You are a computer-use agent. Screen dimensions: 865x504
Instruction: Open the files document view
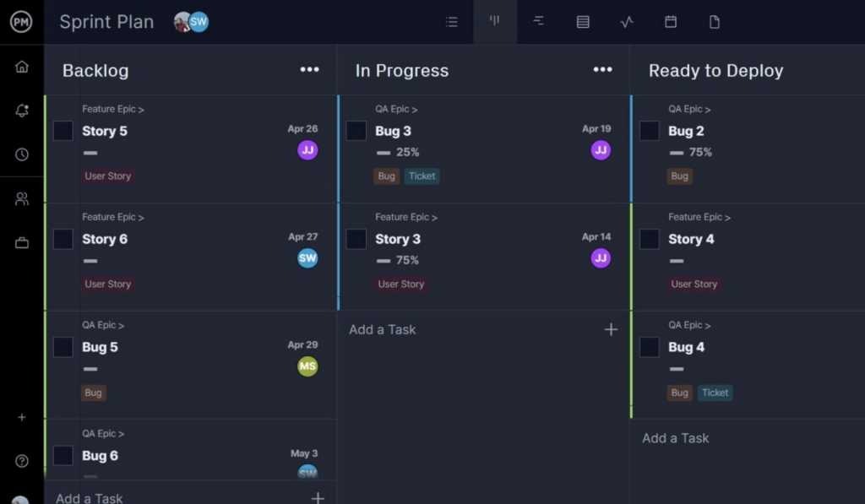714,22
